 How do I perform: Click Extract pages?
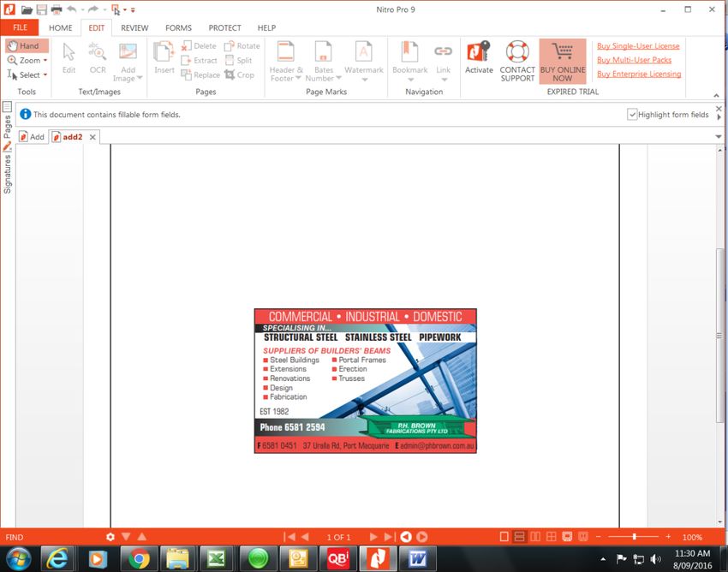[199, 60]
